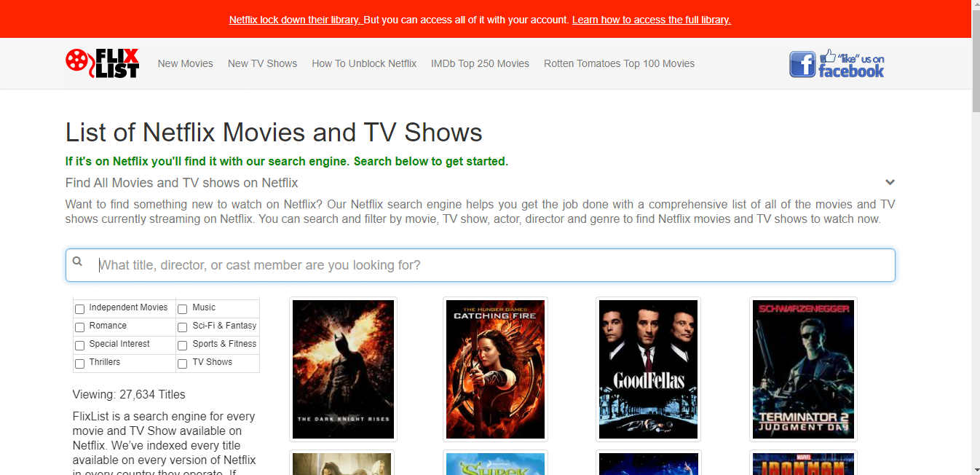Enable the Romance genre filter
Image resolution: width=980 pixels, height=475 pixels.
click(x=80, y=327)
